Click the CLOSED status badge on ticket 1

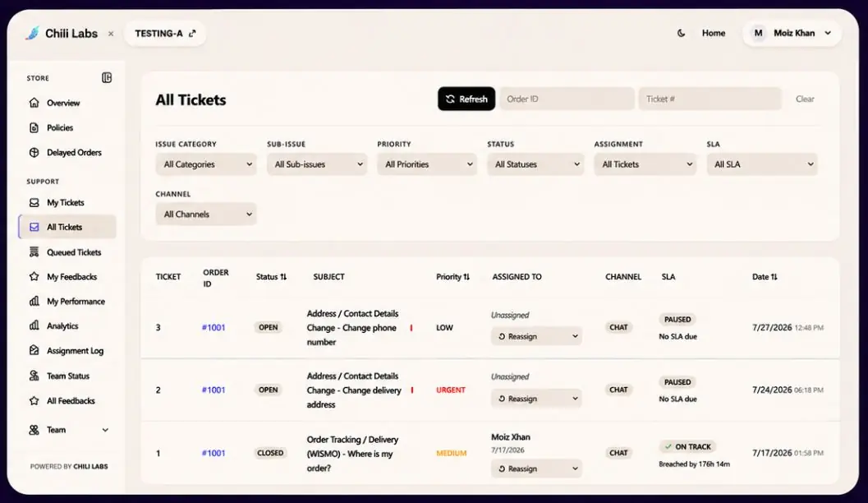270,453
